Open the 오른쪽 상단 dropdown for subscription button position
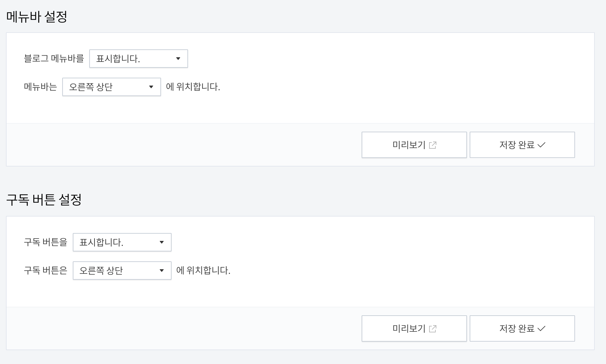 [122, 271]
